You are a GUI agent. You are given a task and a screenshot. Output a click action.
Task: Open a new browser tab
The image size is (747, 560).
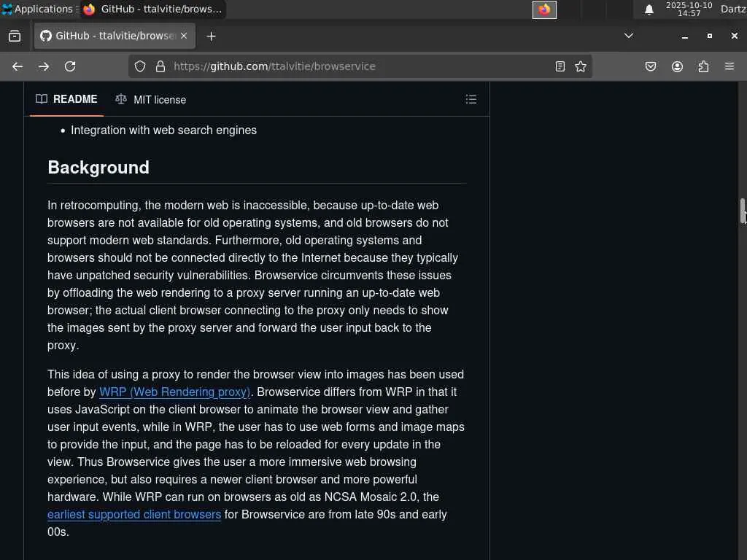pyautogui.click(x=211, y=36)
